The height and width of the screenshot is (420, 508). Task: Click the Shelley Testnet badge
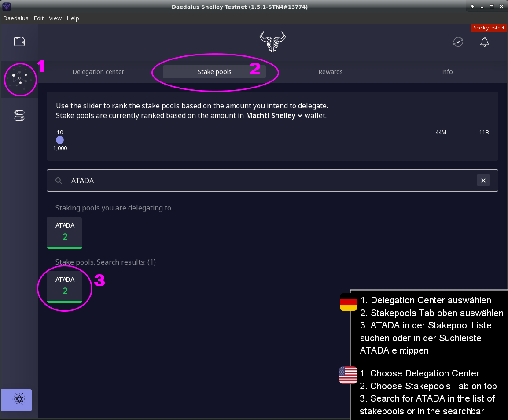tap(489, 28)
